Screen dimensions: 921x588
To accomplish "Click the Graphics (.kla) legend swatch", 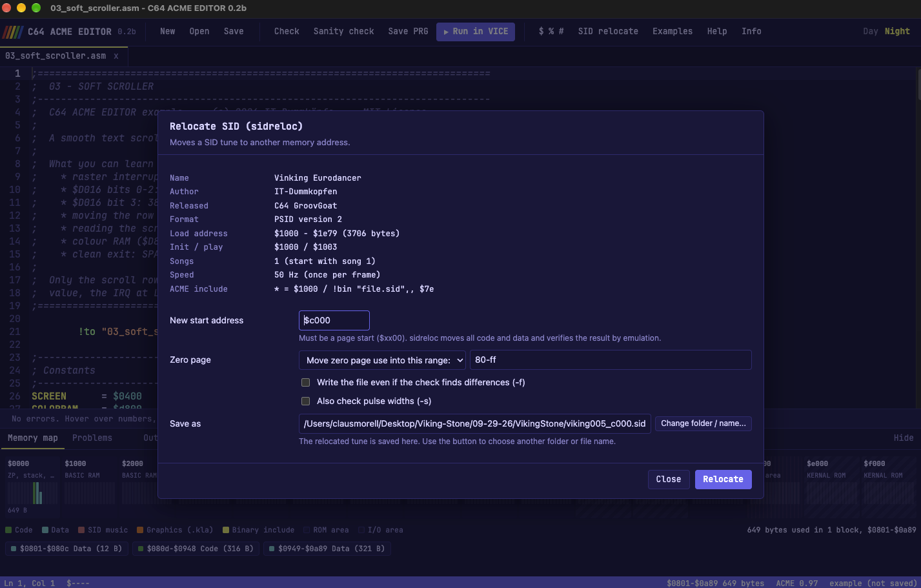I will (x=140, y=531).
